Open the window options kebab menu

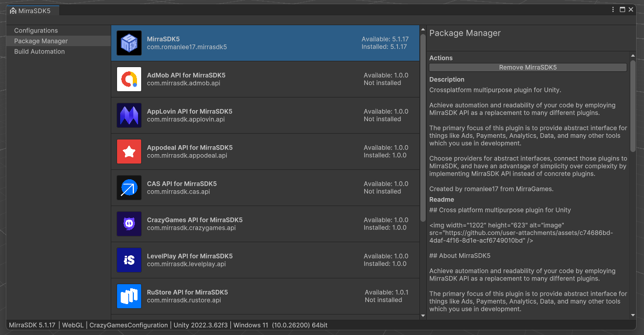tap(613, 9)
